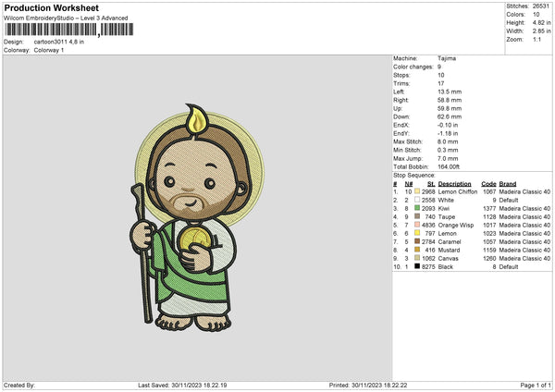Click the Lemon Chiffon color swatch
The image size is (555, 392).
click(x=417, y=191)
